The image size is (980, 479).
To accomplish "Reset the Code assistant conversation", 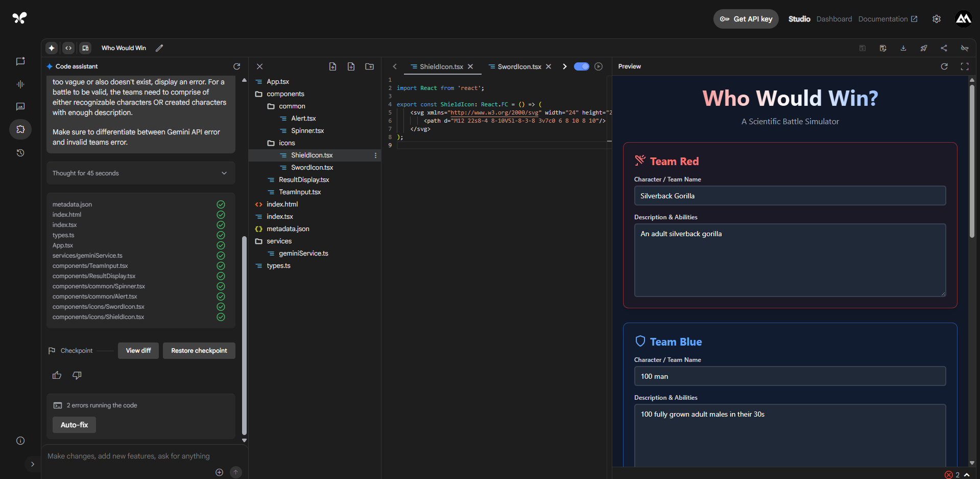I will point(236,66).
